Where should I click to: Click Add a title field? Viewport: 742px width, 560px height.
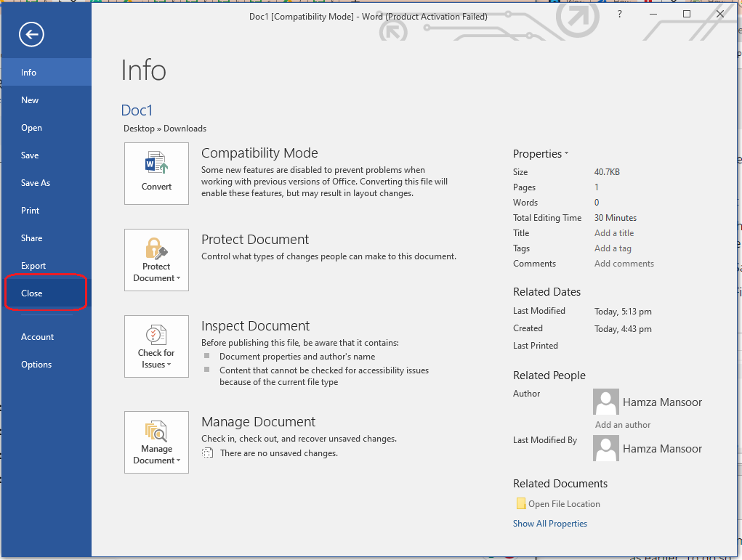pyautogui.click(x=614, y=232)
